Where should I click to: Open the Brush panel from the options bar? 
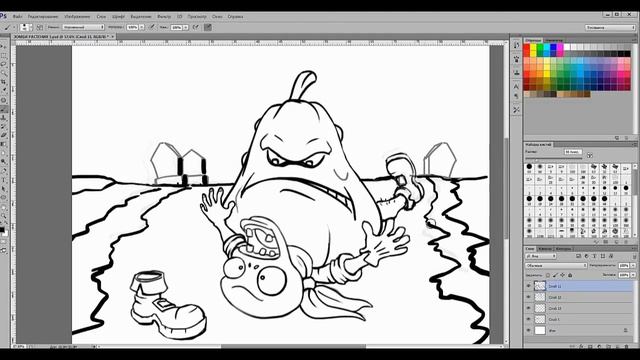40,27
